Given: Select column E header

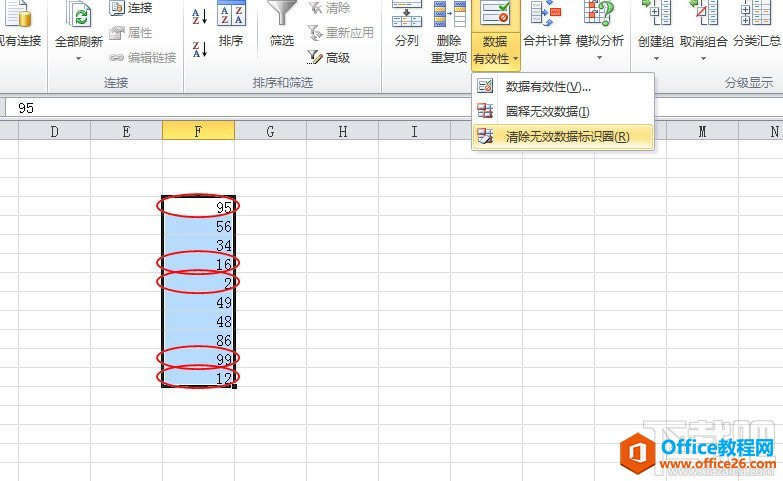Looking at the screenshot, I should (x=126, y=131).
